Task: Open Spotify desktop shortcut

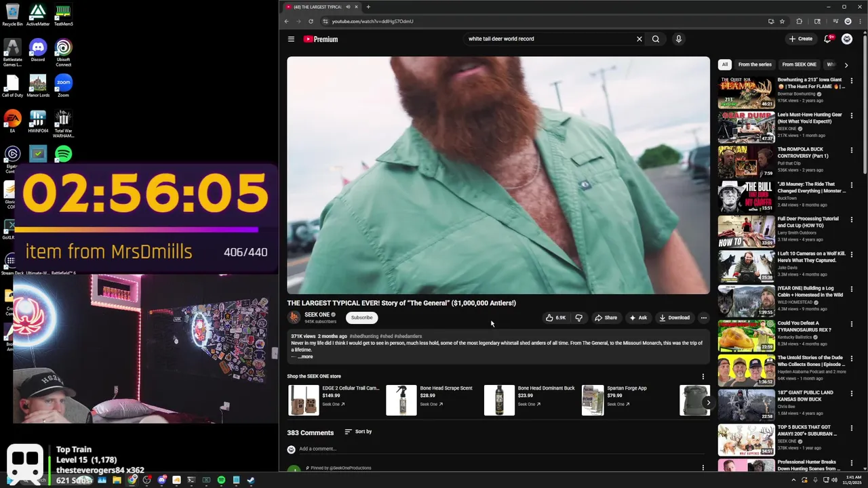Action: [x=63, y=155]
